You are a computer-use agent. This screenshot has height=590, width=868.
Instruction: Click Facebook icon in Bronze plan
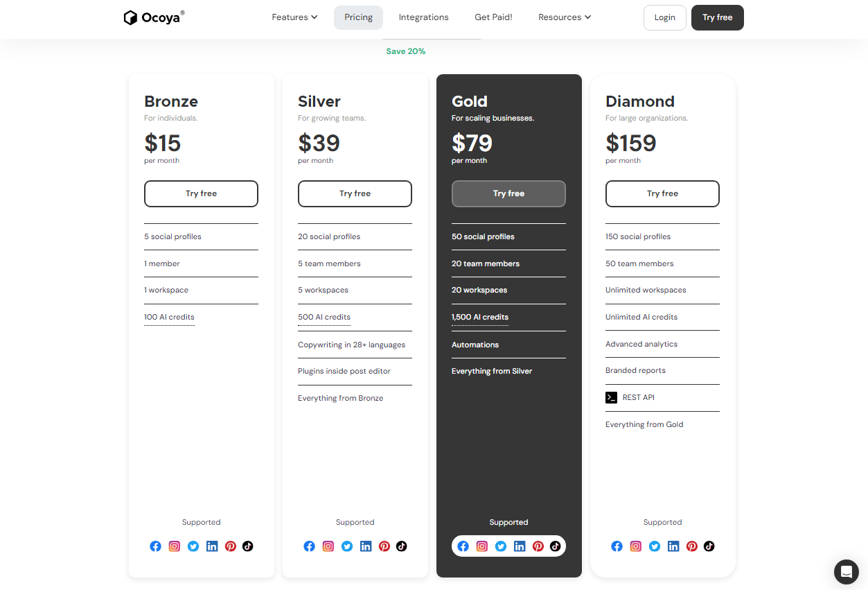point(156,546)
